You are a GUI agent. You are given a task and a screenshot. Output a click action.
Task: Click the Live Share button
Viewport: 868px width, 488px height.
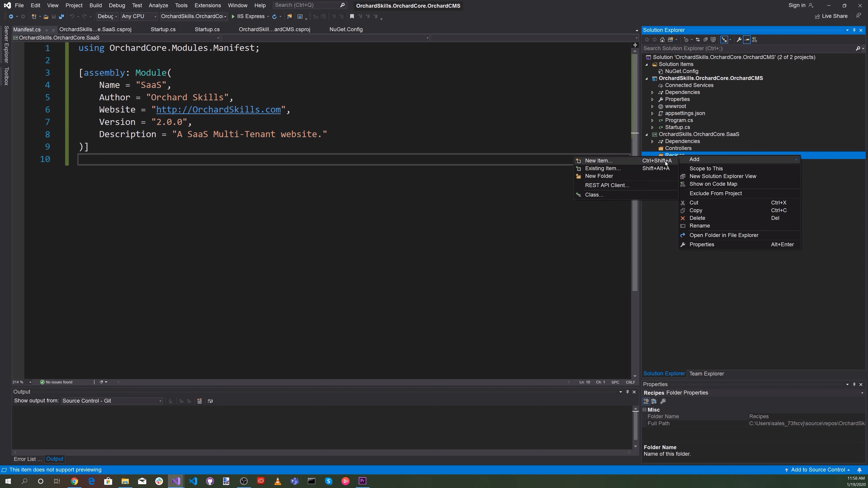coord(831,16)
